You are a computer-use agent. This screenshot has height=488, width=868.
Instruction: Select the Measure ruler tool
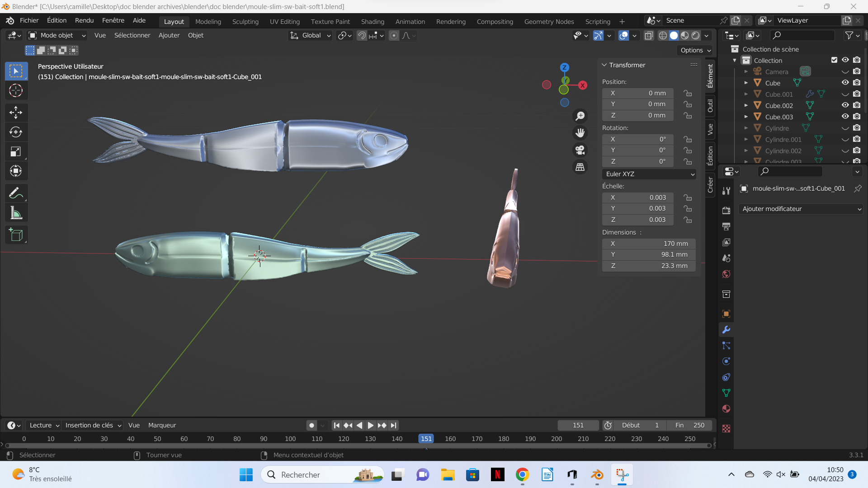click(16, 213)
